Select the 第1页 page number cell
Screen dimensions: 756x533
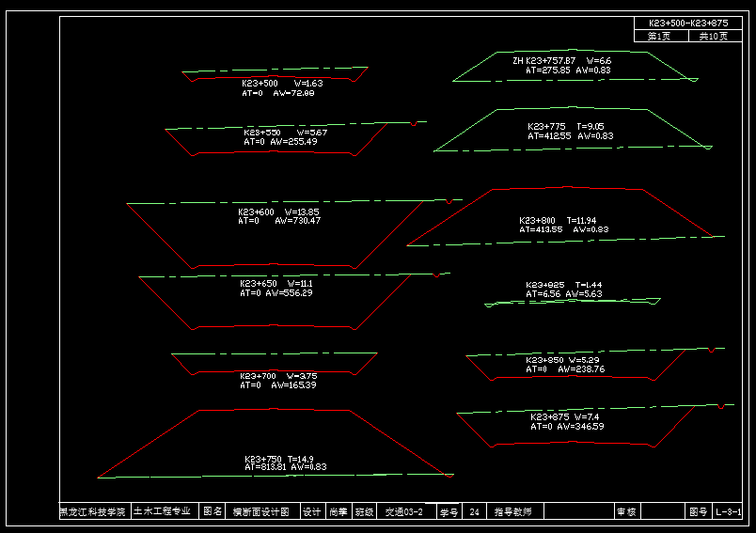click(660, 36)
